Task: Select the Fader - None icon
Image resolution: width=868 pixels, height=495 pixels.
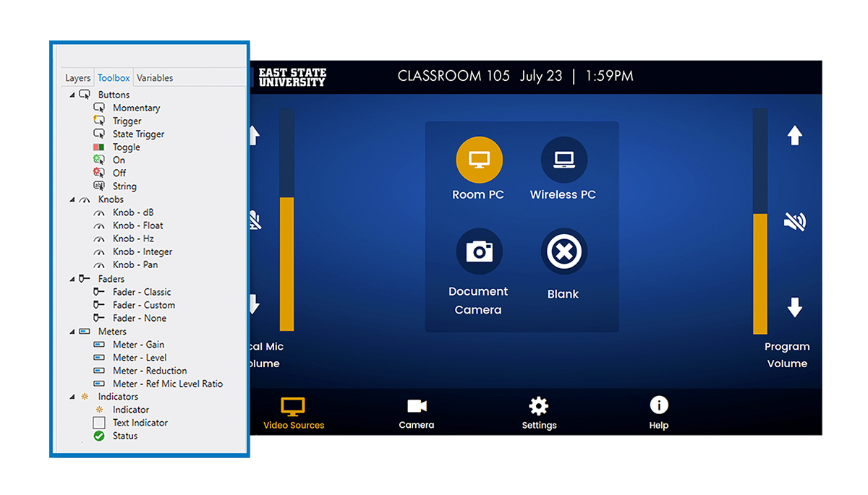Action: [99, 318]
